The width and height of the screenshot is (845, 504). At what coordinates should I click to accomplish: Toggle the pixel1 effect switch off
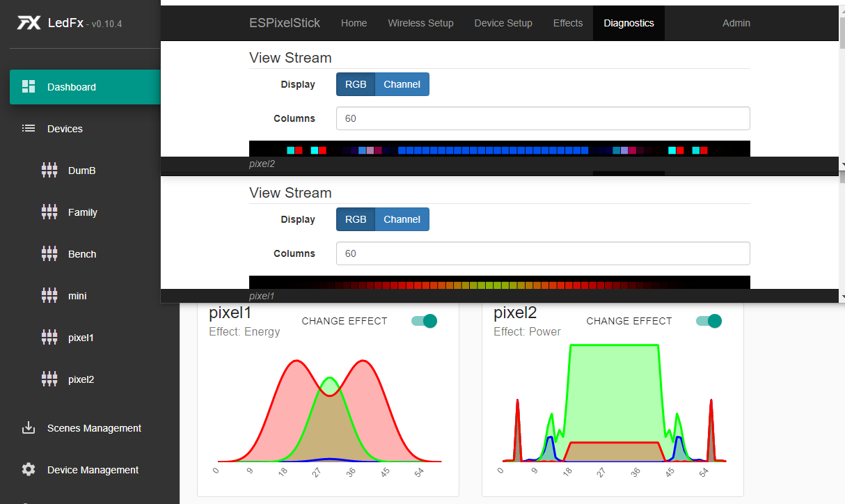424,321
